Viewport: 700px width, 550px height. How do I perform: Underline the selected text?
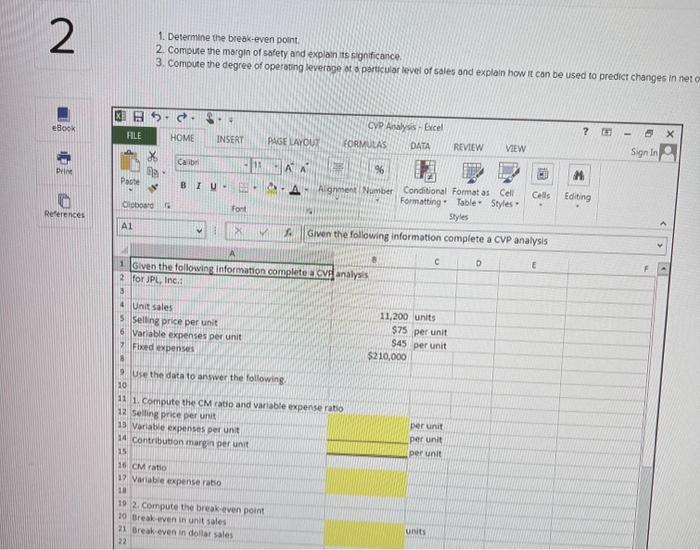(x=213, y=186)
